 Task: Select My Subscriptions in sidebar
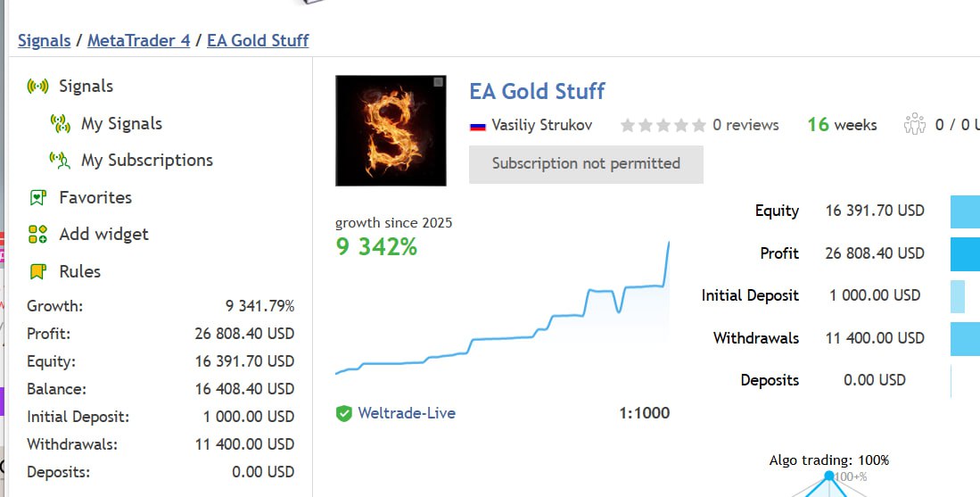[x=147, y=161]
